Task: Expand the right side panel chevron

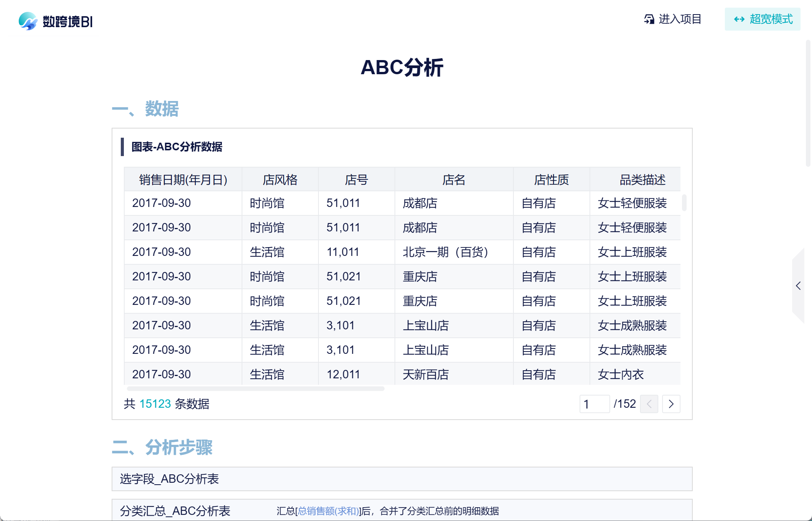Action: 798,286
